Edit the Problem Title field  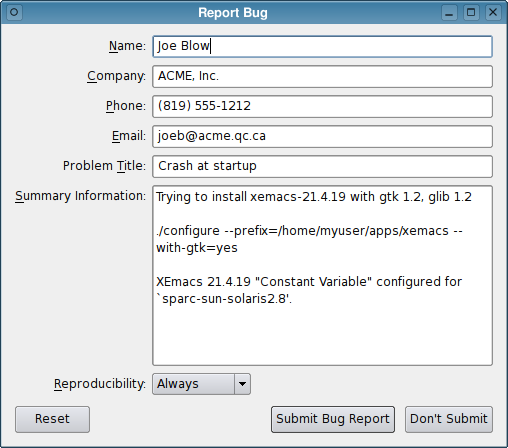tap(322, 166)
